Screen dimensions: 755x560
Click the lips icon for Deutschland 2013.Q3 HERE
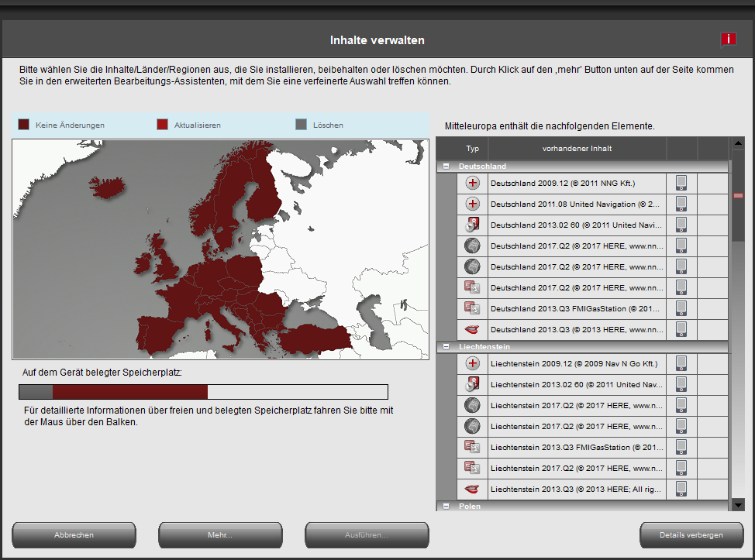[473, 329]
